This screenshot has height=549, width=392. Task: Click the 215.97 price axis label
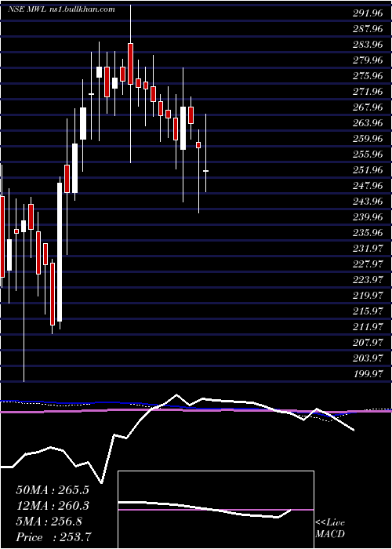pyautogui.click(x=368, y=311)
